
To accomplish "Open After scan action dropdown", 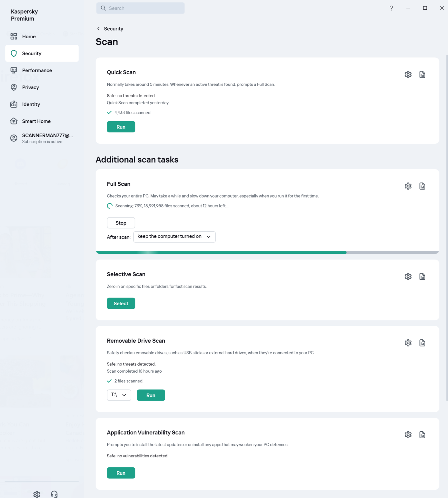I will coord(174,237).
